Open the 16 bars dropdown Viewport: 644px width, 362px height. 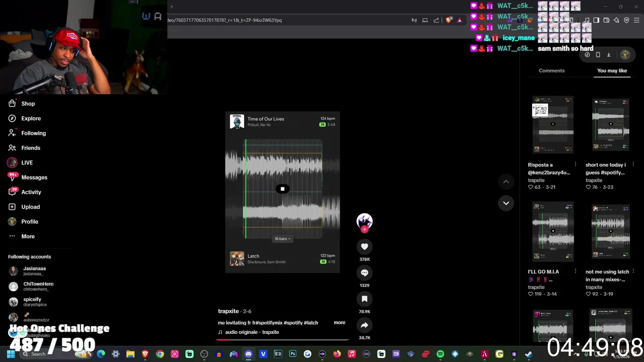pos(282,239)
